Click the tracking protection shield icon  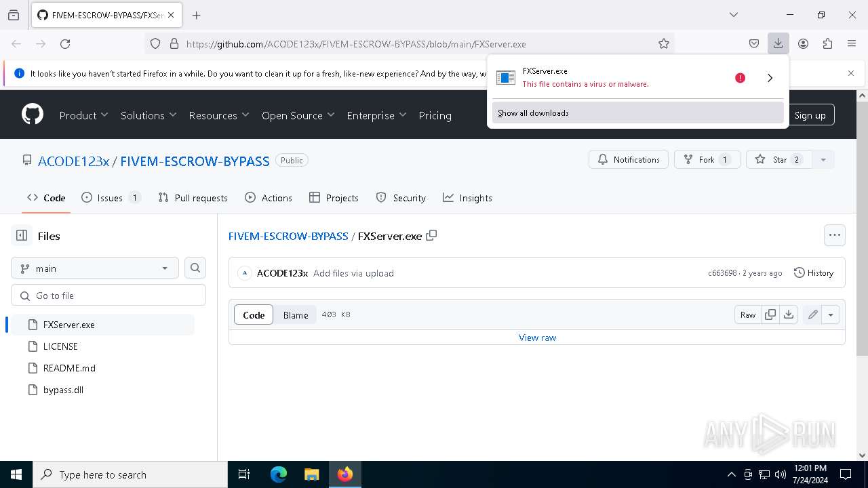(155, 43)
